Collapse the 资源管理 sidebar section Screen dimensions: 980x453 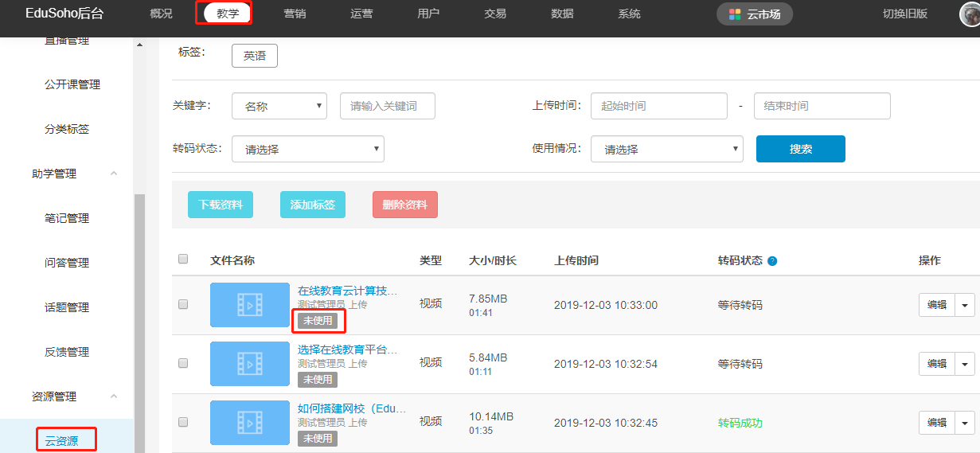(114, 396)
